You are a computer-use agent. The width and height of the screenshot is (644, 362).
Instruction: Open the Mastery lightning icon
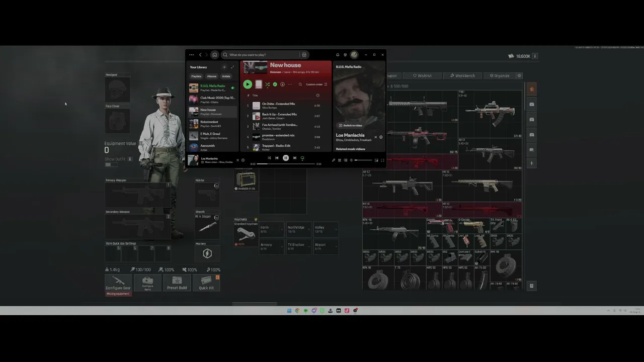207,253
